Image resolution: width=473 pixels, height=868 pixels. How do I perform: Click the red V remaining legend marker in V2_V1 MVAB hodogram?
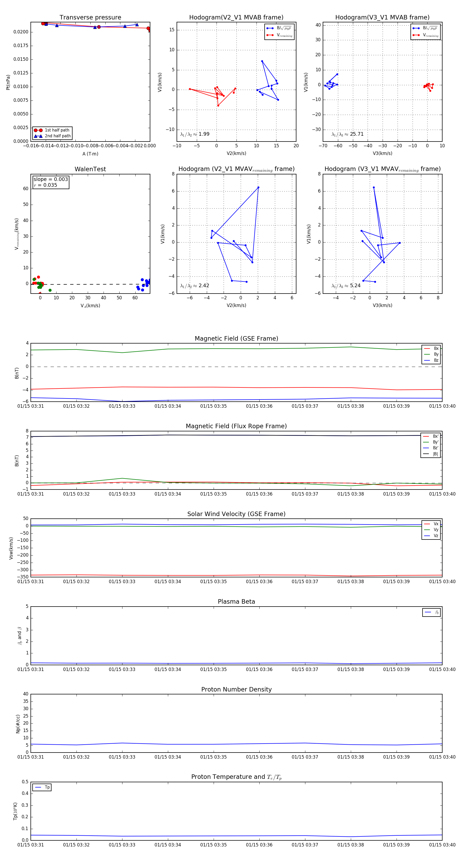270,35
